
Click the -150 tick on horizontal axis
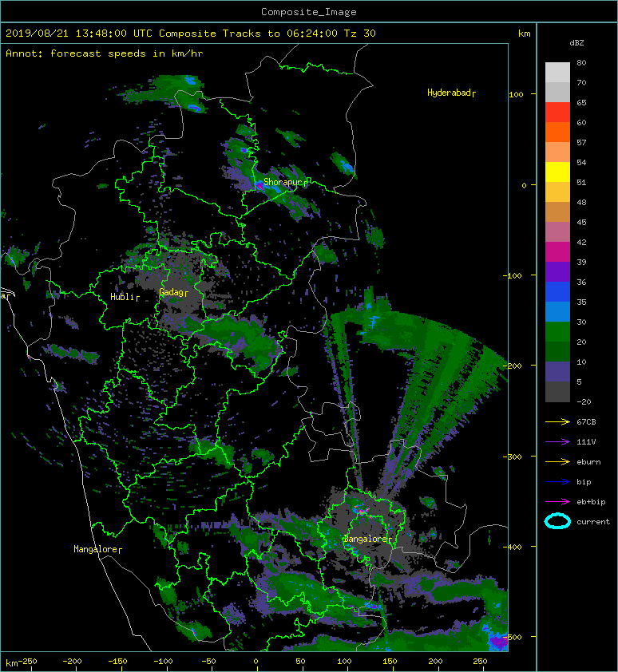coord(117,662)
